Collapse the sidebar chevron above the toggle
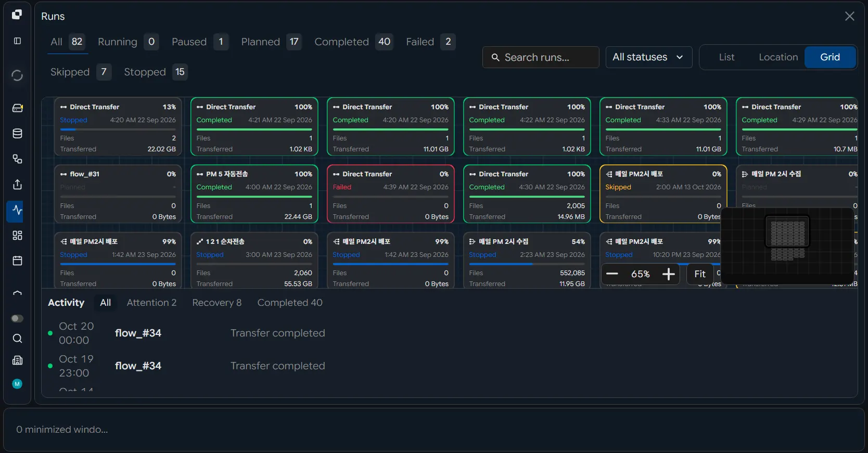Screen dimensions: 868x453 (17, 293)
